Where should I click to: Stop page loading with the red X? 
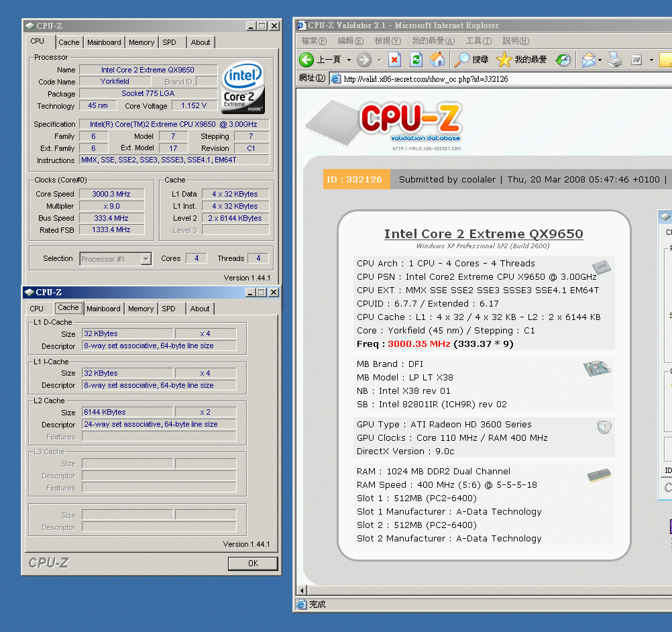coord(394,60)
